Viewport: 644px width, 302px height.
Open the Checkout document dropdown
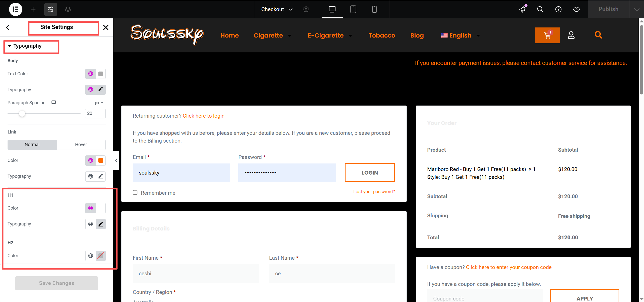point(277,9)
